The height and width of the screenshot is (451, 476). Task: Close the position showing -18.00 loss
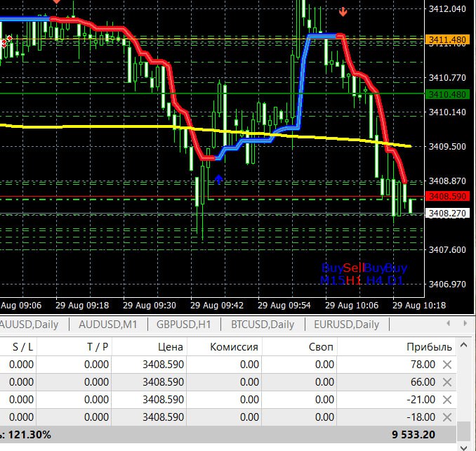pyautogui.click(x=447, y=417)
